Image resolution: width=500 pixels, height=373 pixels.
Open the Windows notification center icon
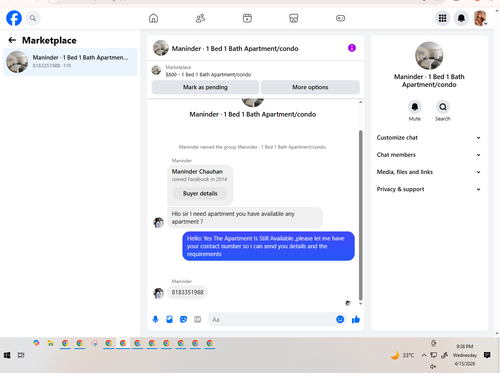487,355
